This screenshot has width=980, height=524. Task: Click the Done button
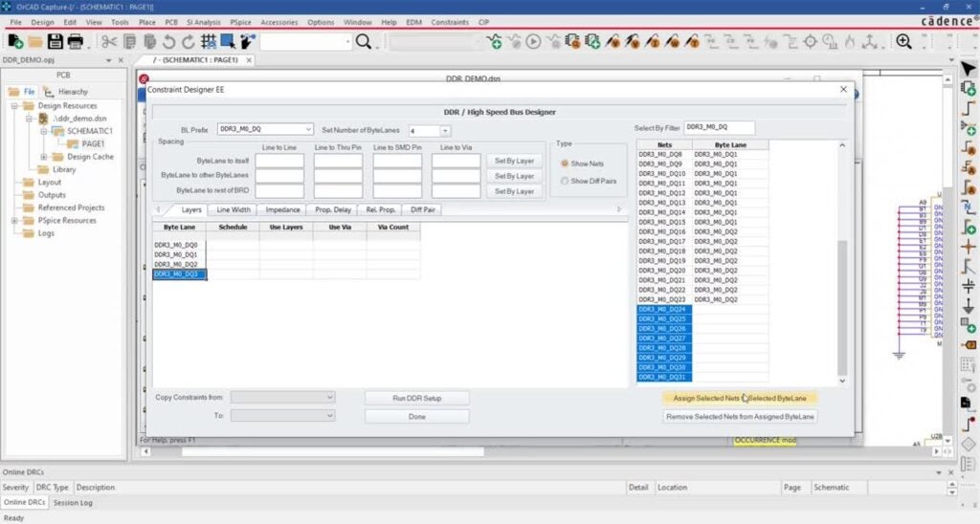(417, 417)
